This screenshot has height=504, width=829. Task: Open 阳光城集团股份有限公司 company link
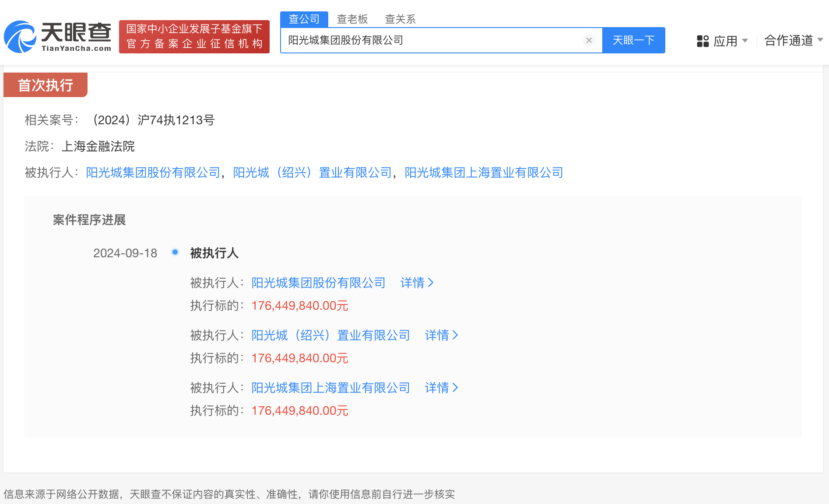153,173
